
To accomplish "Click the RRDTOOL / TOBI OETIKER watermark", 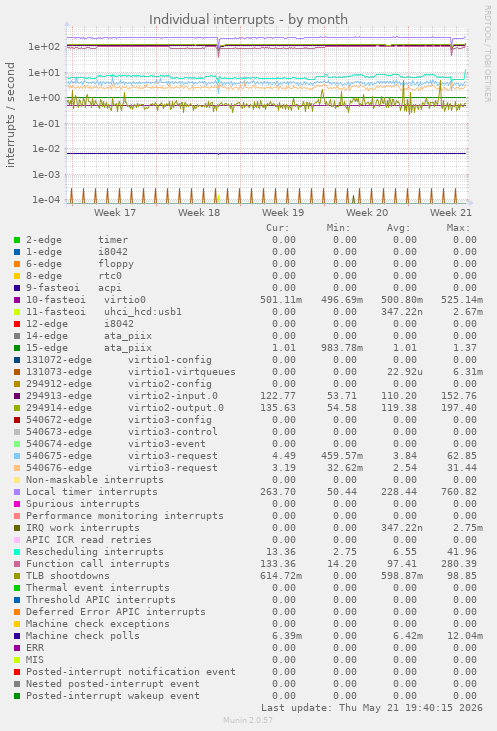I will (487, 54).
